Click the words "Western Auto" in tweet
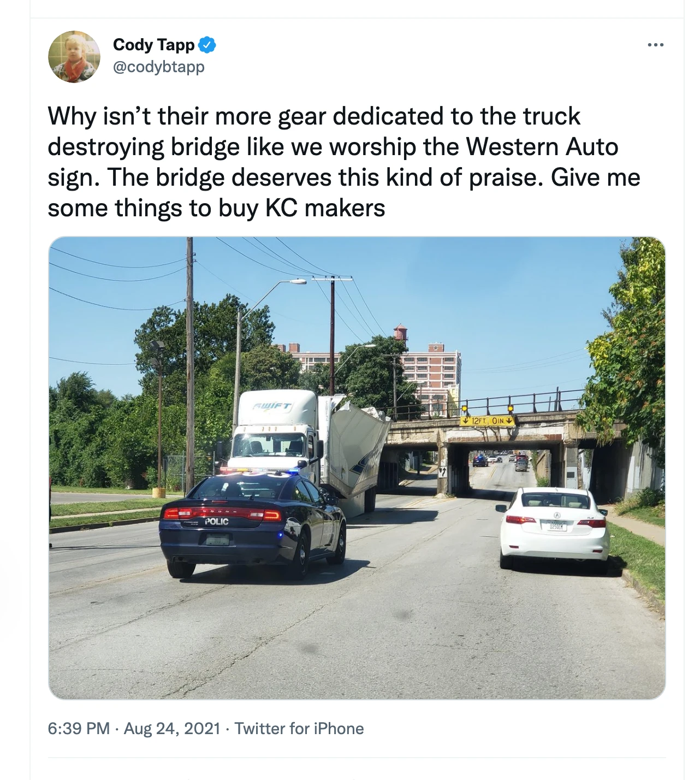 [x=542, y=147]
